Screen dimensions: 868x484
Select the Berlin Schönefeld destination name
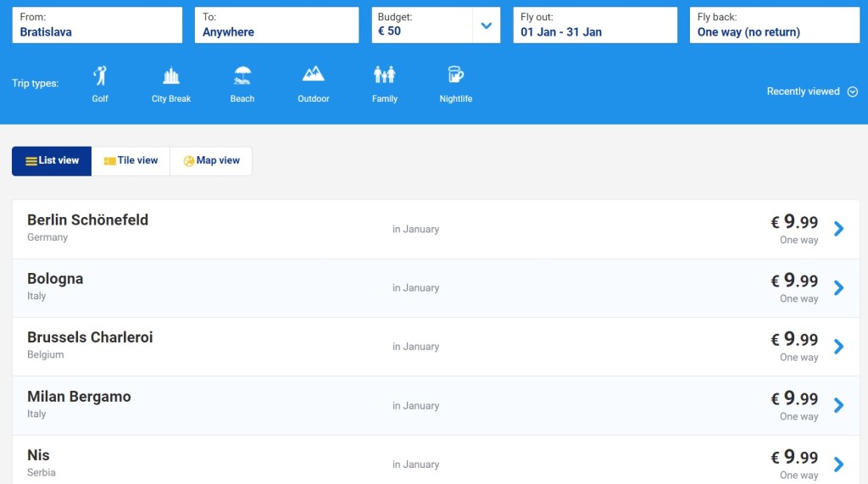(x=87, y=220)
